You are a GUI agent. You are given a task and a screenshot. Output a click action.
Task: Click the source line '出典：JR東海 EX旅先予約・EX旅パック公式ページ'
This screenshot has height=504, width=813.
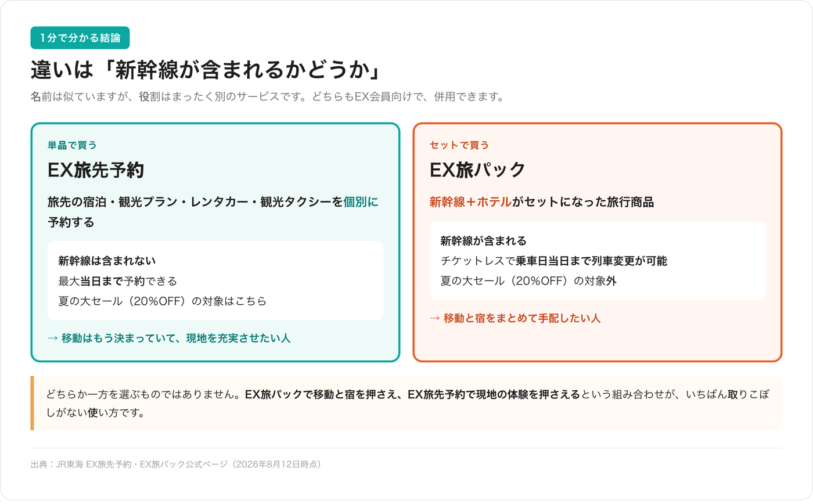coord(176,465)
